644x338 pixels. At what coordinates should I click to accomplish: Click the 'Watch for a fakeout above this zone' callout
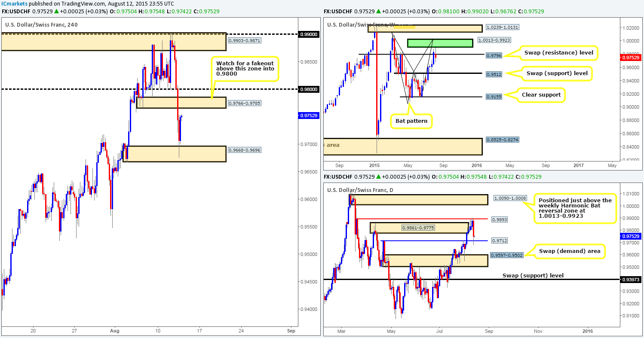pyautogui.click(x=245, y=69)
